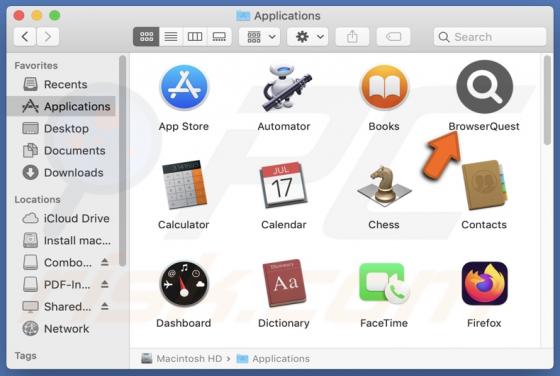The image size is (560, 376).
Task: Click the Tags sidebar heading
Action: (x=25, y=356)
